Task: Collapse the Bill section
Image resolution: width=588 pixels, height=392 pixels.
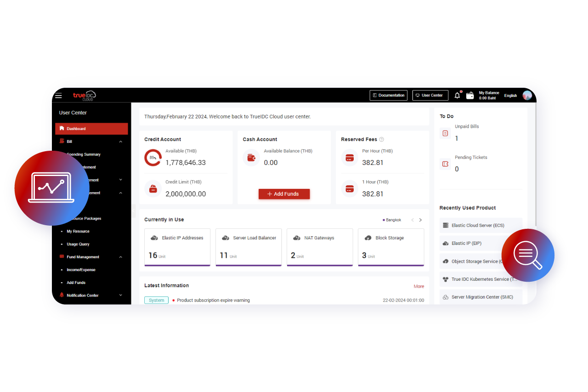Action: [120, 141]
